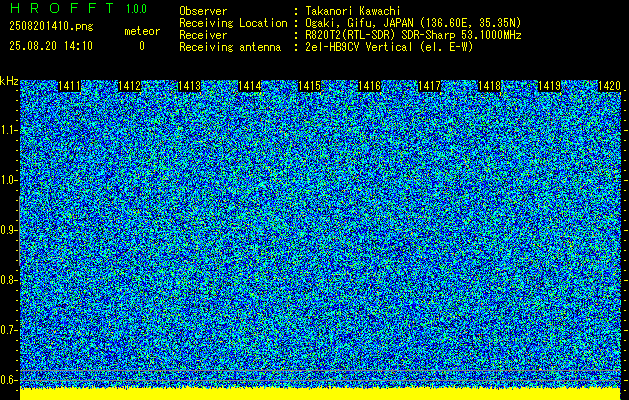Click frequency axis label 0.8
629x400 pixels.
click(7, 280)
